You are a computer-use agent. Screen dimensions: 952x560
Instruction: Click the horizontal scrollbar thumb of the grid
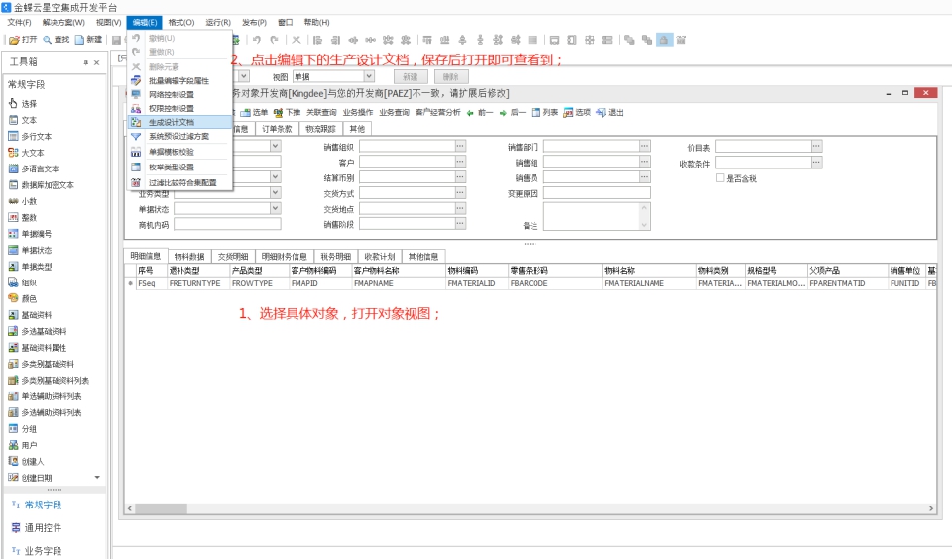(x=161, y=508)
